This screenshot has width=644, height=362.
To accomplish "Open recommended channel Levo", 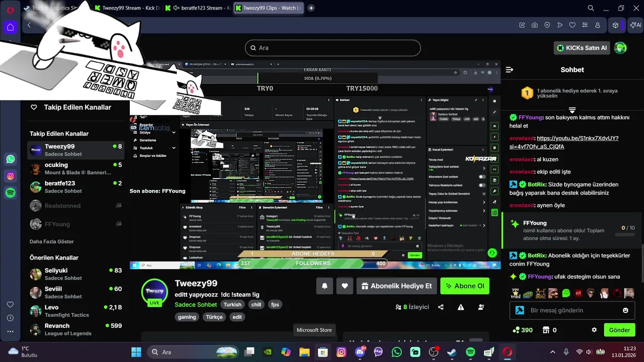I will [x=75, y=311].
